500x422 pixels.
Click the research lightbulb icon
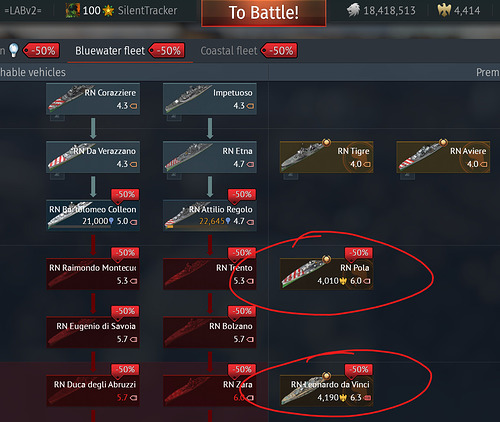[13, 50]
